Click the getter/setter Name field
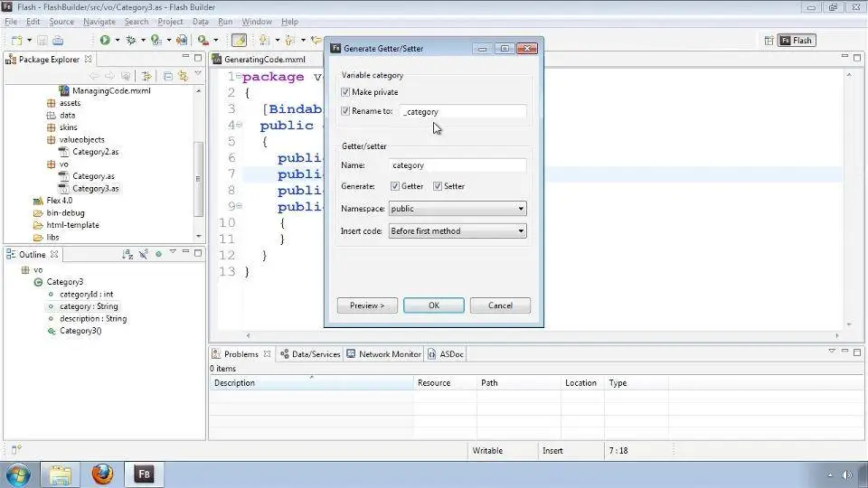This screenshot has height=488, width=868. tap(458, 165)
